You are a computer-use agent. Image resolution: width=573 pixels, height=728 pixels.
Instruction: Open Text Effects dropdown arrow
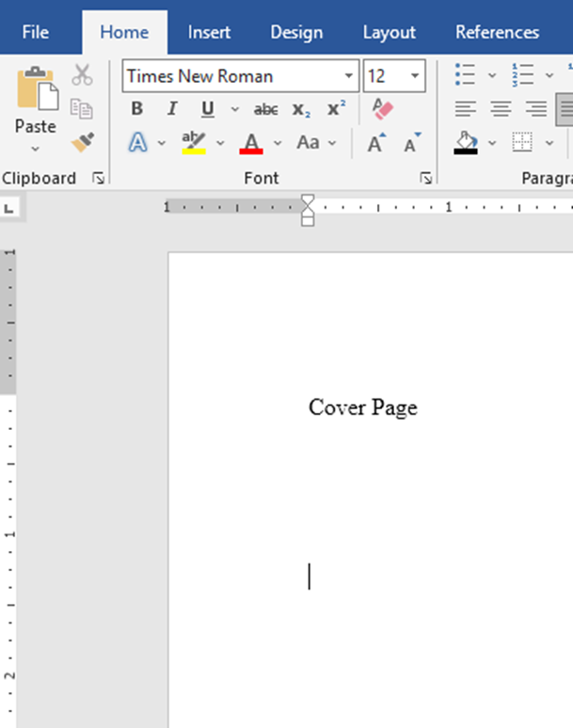162,143
